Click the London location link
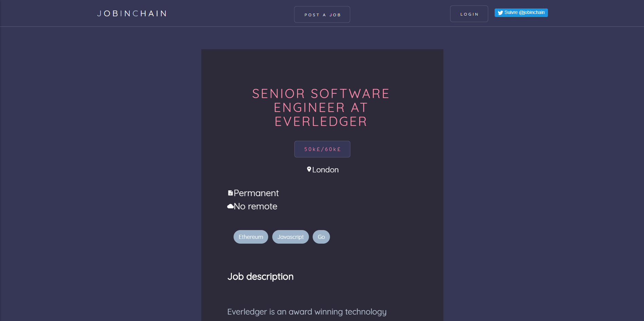Image resolution: width=644 pixels, height=321 pixels. point(325,170)
